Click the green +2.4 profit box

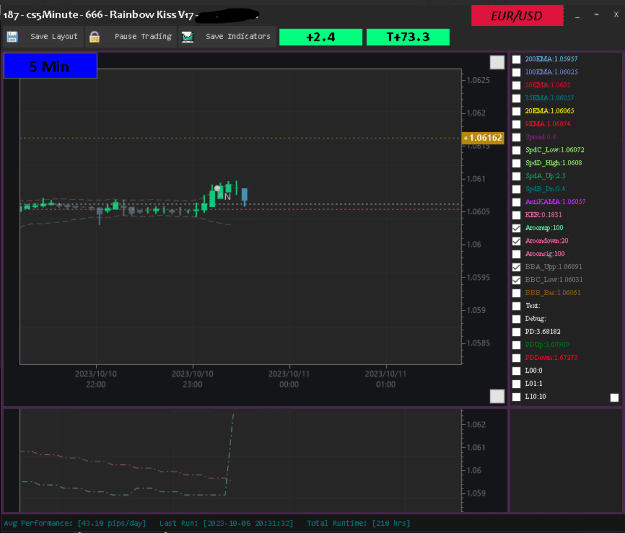pos(320,37)
